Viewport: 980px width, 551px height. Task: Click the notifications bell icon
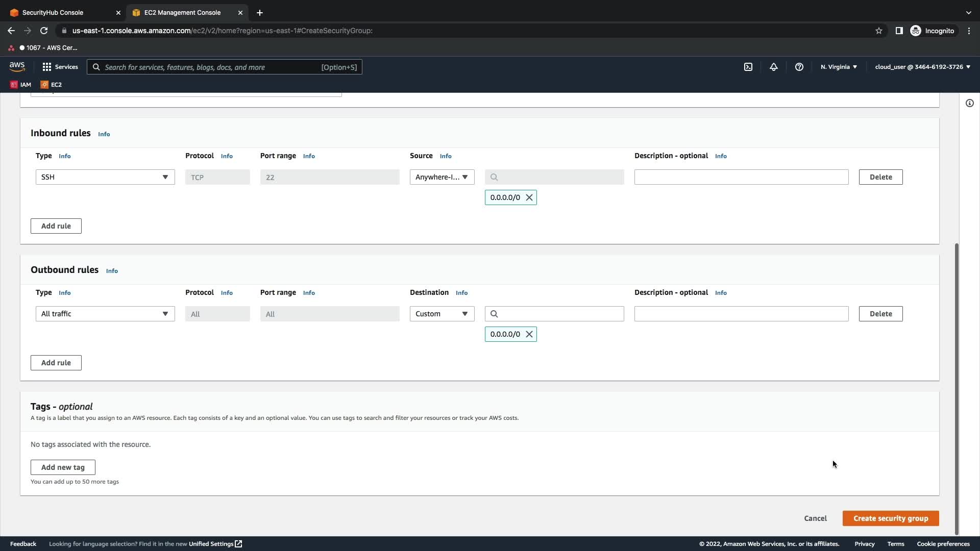pos(774,67)
